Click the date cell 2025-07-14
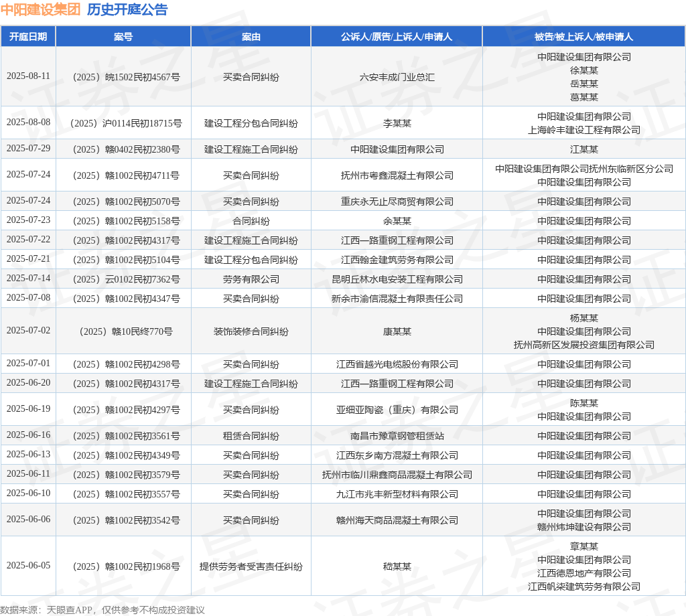Image resolution: width=686 pixels, height=616 pixels. pos(28,279)
